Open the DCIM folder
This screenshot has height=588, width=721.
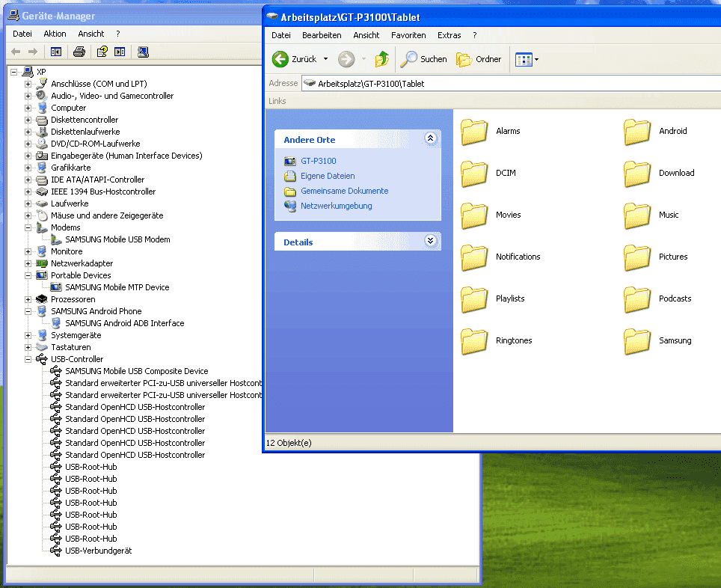(x=488, y=173)
